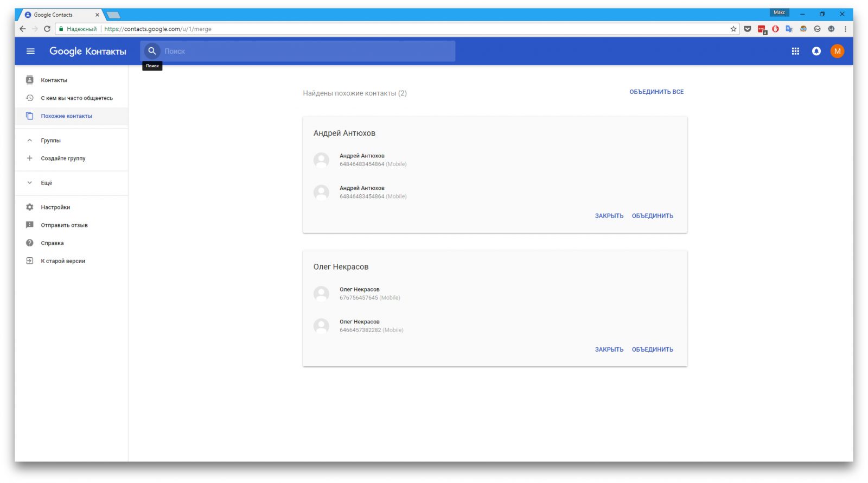Viewport: 868px width, 483px height.
Task: Open the Google apps grid
Action: pos(795,51)
